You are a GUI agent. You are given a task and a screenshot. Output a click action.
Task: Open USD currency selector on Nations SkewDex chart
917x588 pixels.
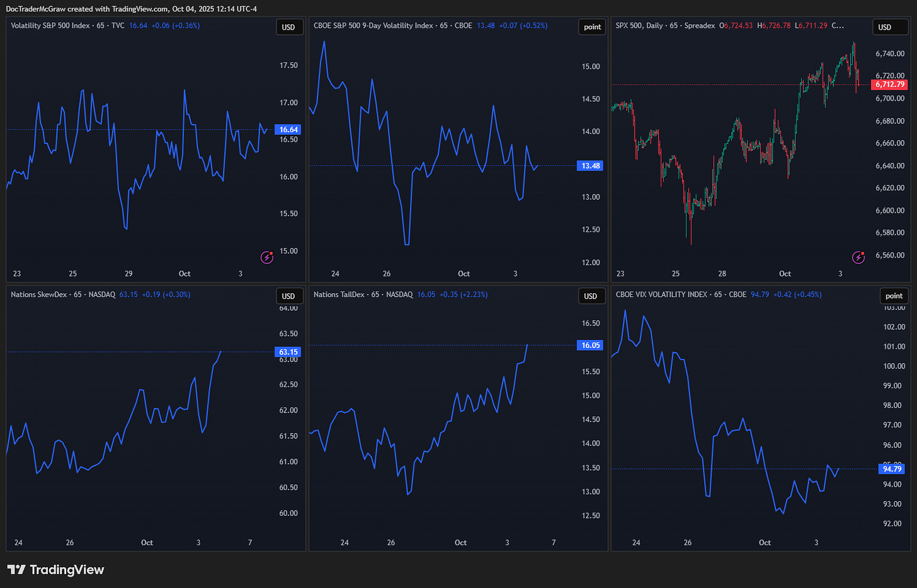288,296
